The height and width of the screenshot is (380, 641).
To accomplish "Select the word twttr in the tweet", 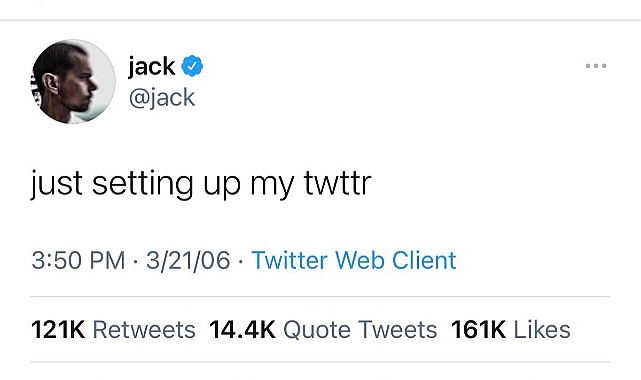I will click(x=338, y=183).
